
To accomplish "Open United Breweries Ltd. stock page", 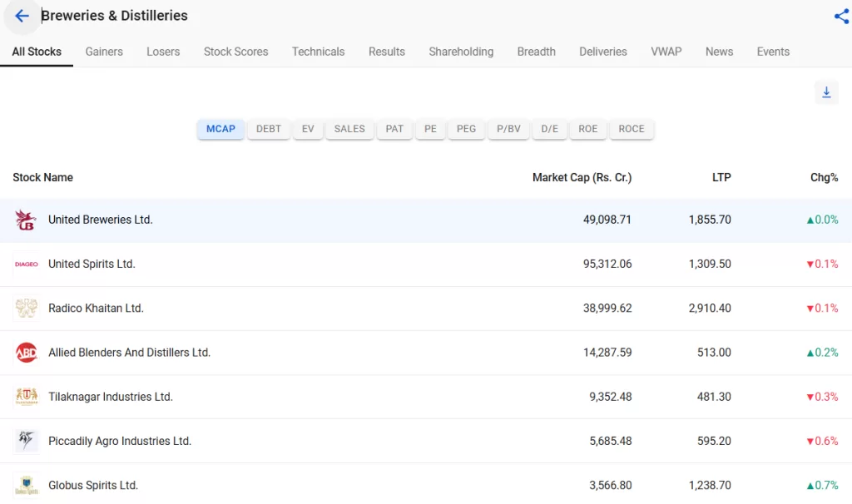I will (101, 220).
